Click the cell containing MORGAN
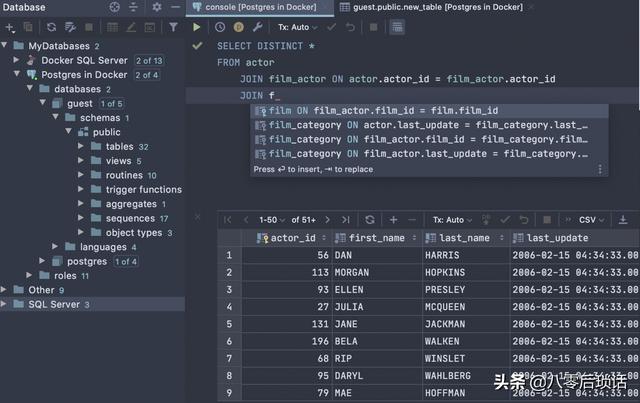Screen dimensions: 640x403 (377, 272)
